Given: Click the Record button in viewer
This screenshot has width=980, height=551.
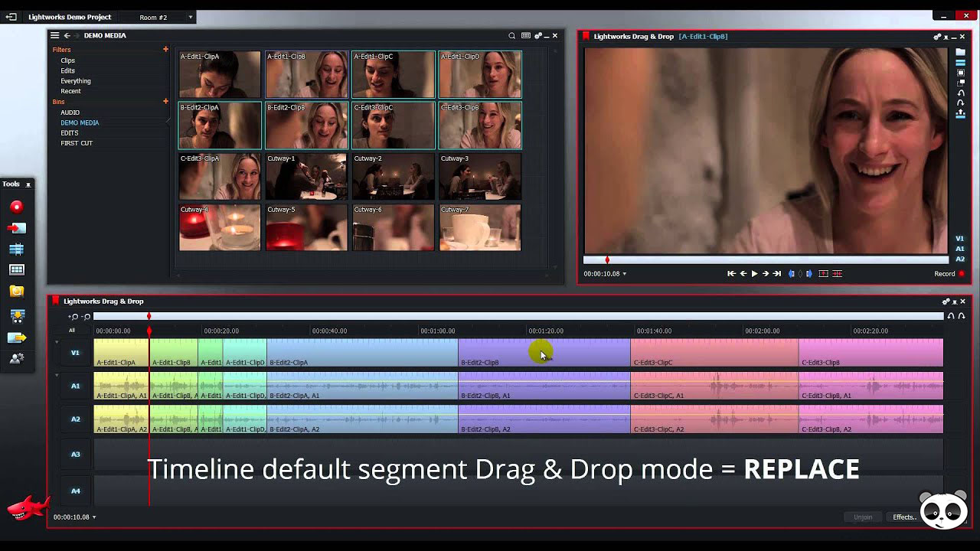Looking at the screenshot, I should pos(949,274).
